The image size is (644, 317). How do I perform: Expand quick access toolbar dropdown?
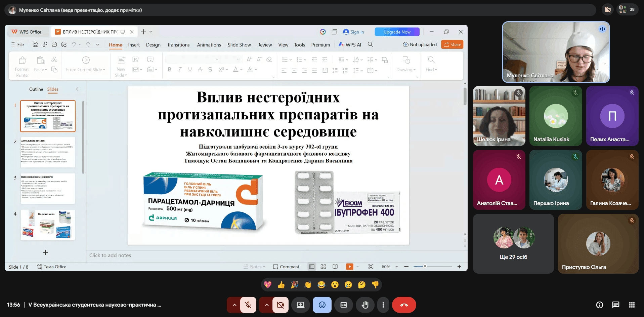97,44
